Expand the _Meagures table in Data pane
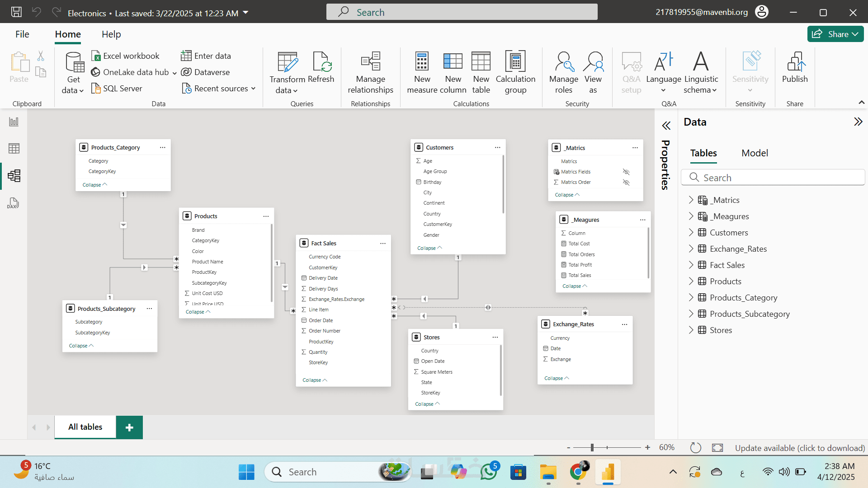 691,216
